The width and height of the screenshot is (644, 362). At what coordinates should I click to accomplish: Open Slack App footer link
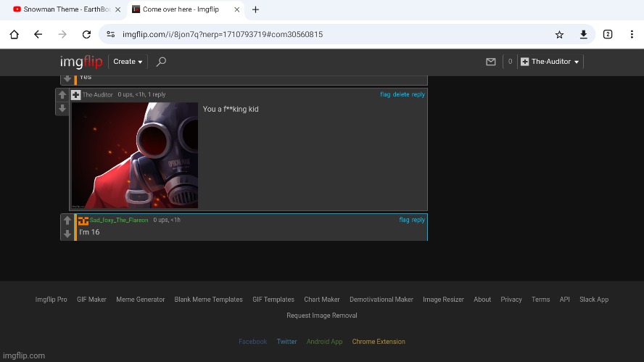[x=594, y=300]
